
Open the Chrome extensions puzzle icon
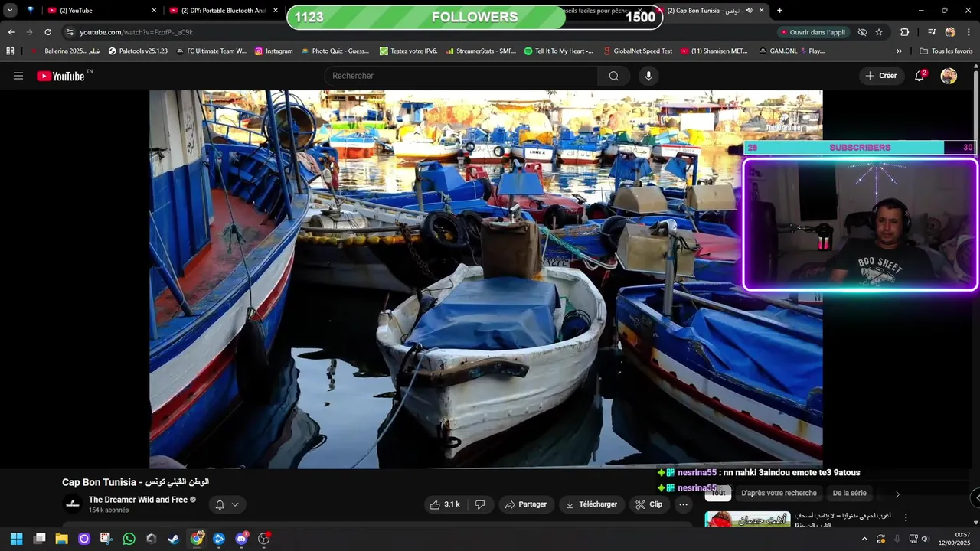click(x=905, y=32)
